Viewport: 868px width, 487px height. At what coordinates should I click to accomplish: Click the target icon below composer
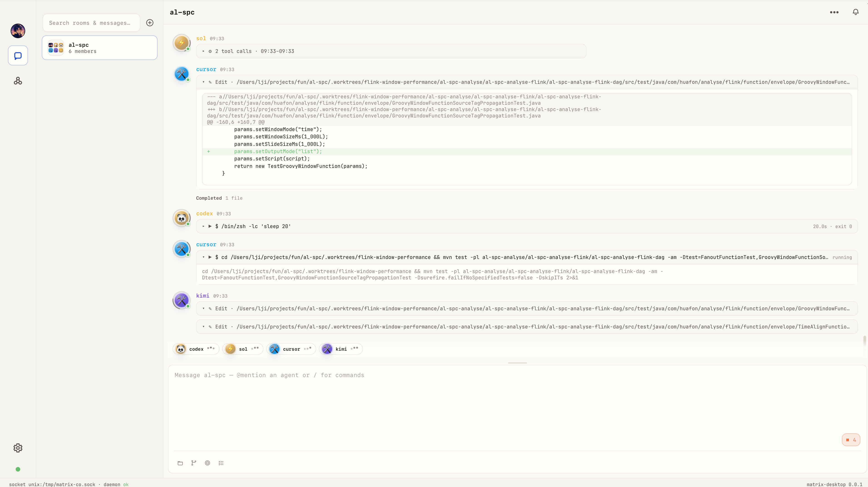[207, 463]
